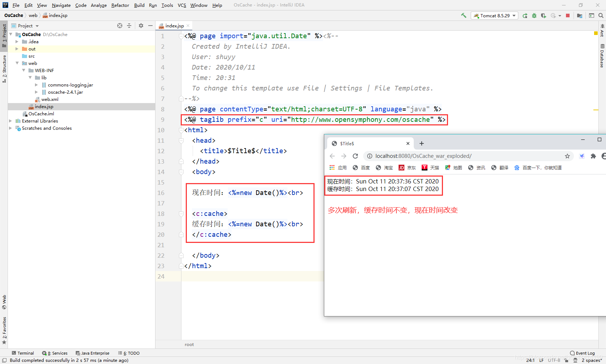Click the Run Anything icon
This screenshot has width=606, height=364.
592,15
